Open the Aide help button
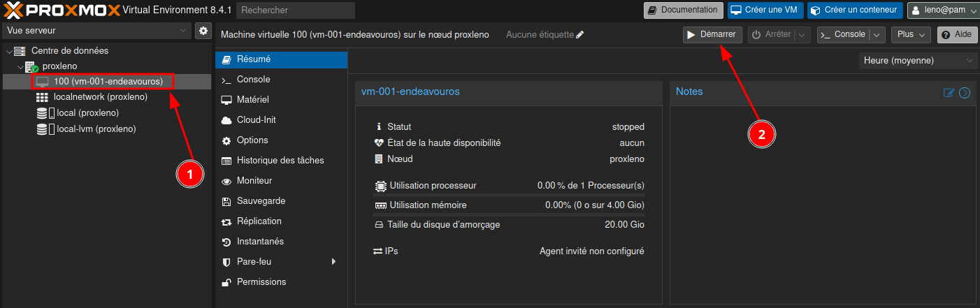This screenshot has height=308, width=980. pos(957,35)
